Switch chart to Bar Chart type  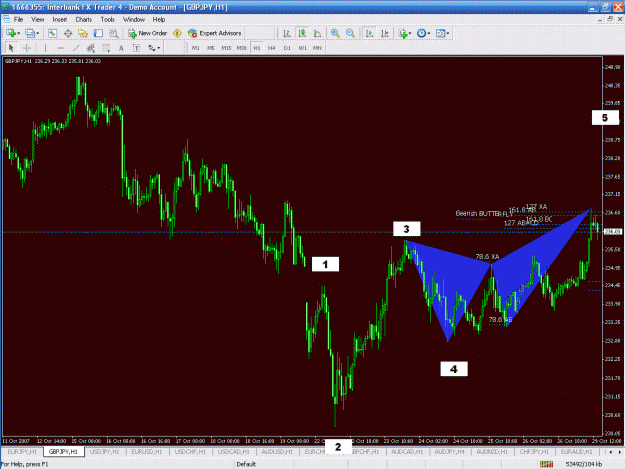point(287,33)
